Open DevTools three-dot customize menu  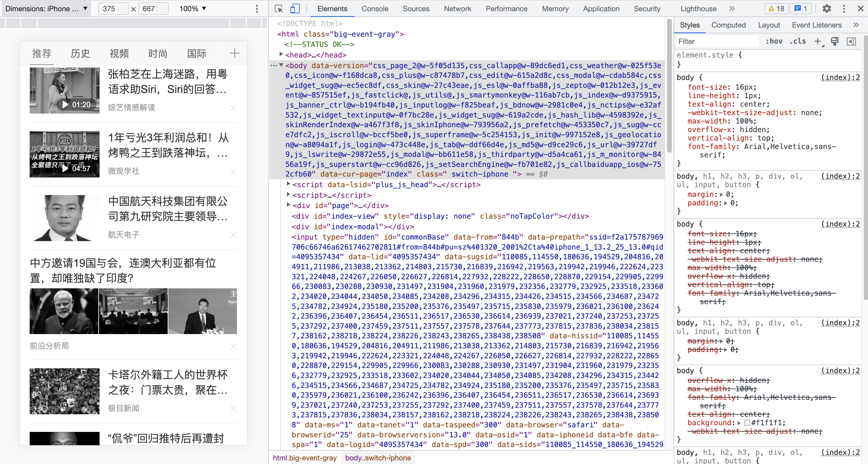pyautogui.click(x=844, y=9)
